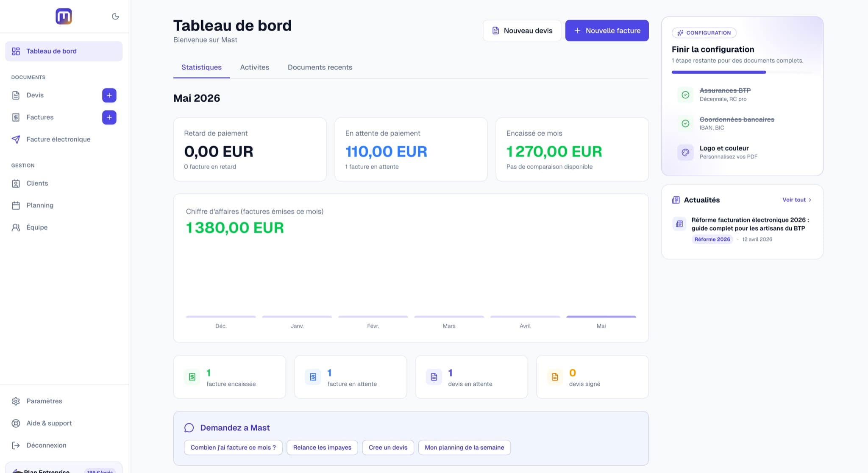Toggle the Coordonnées bancaires completed check
The image size is (868, 473).
pyautogui.click(x=685, y=123)
